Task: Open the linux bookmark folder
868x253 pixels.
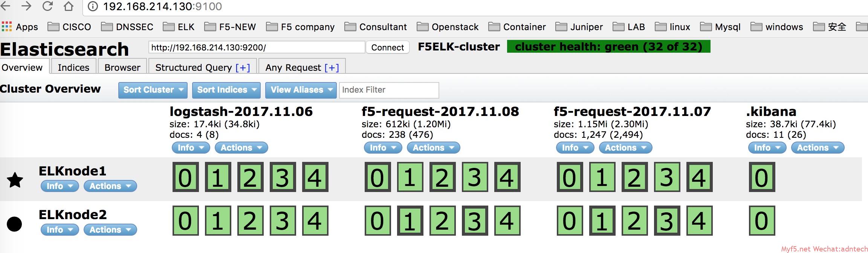Action: point(672,27)
